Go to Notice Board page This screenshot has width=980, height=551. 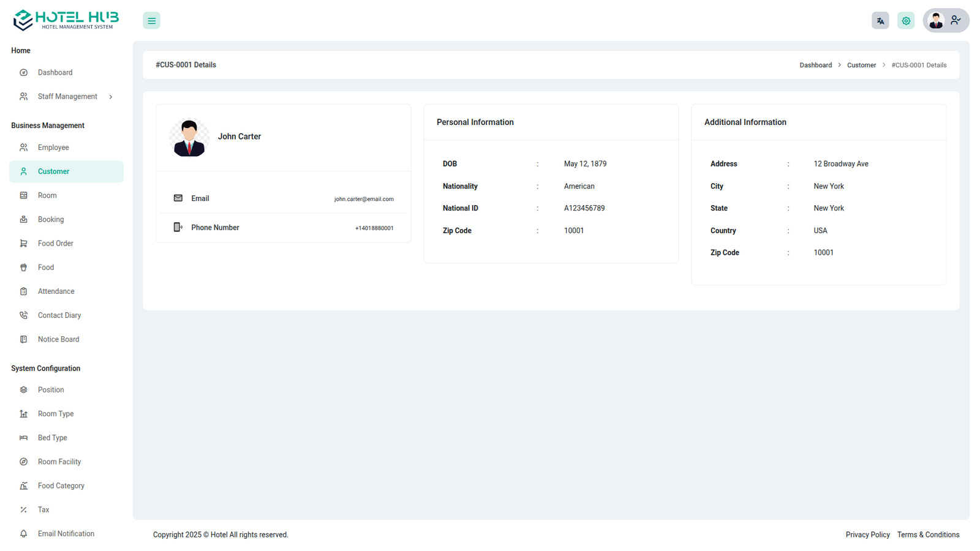pos(58,339)
